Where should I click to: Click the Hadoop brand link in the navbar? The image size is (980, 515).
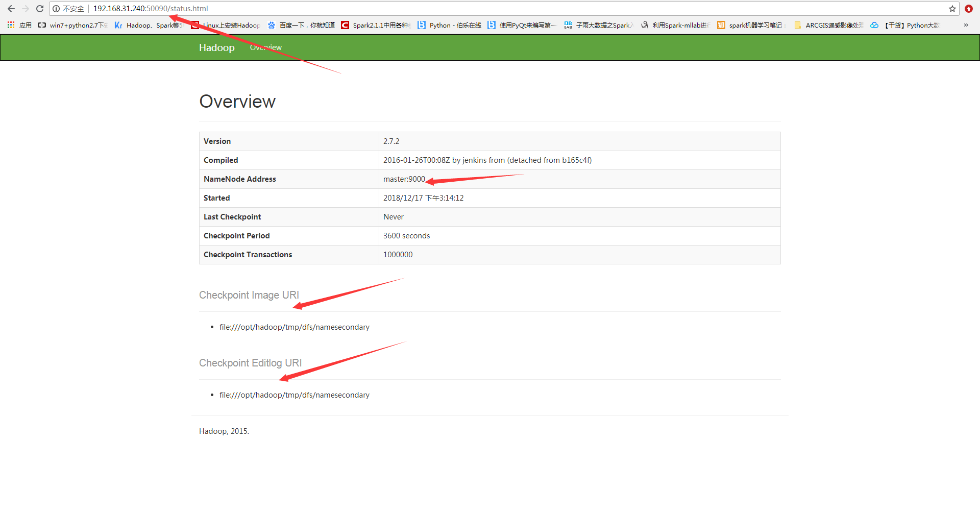coord(217,47)
